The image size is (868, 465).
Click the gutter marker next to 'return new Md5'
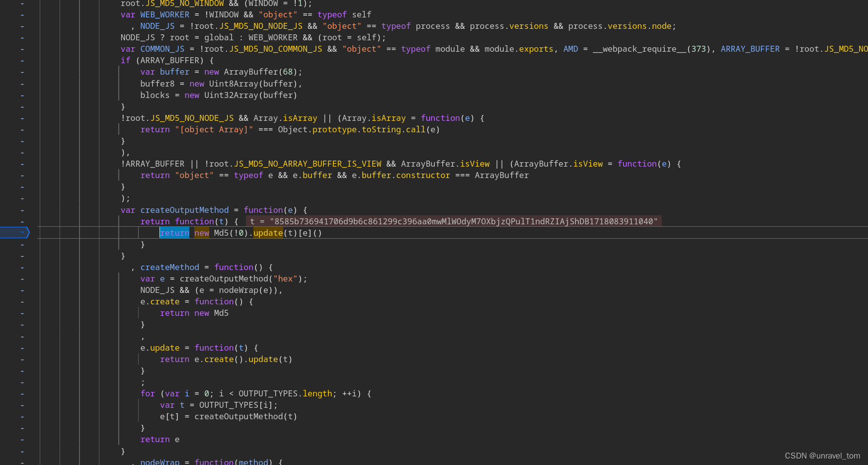click(22, 313)
